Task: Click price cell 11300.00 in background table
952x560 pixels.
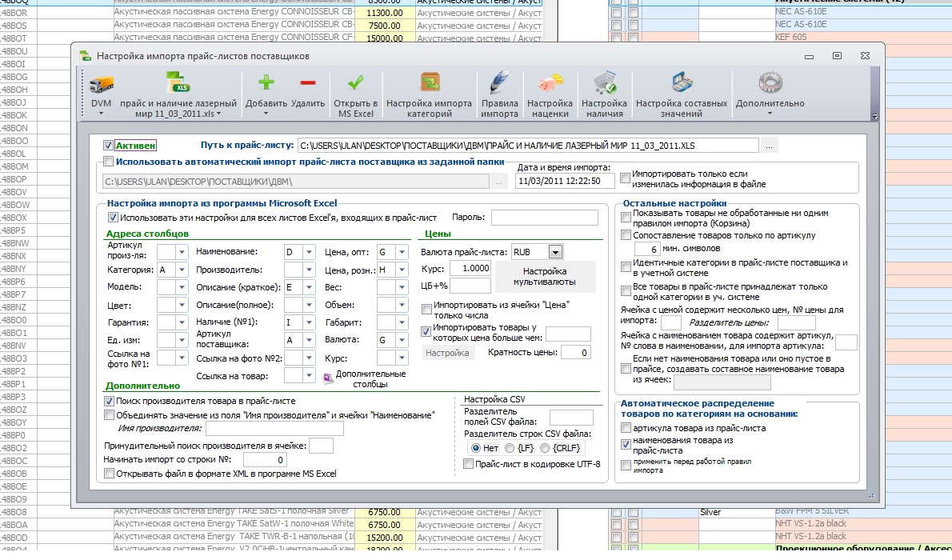Action: click(384, 13)
